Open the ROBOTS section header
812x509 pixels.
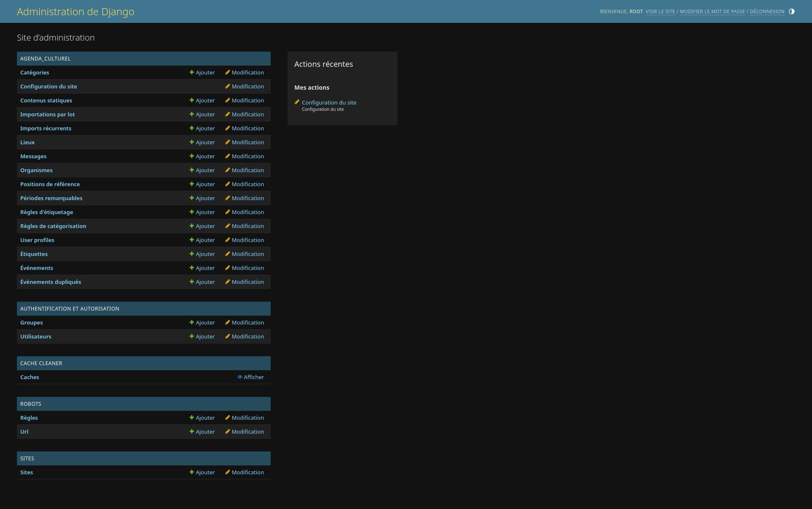31,404
